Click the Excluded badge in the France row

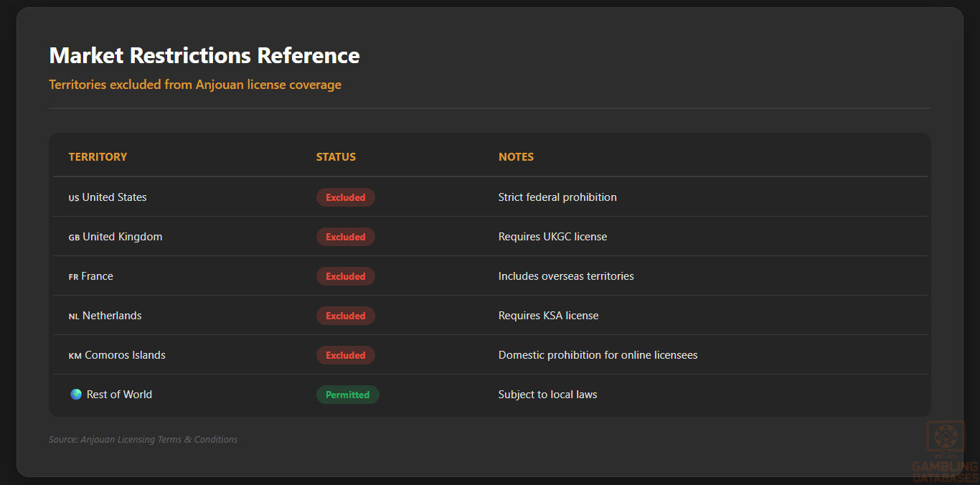tap(345, 276)
